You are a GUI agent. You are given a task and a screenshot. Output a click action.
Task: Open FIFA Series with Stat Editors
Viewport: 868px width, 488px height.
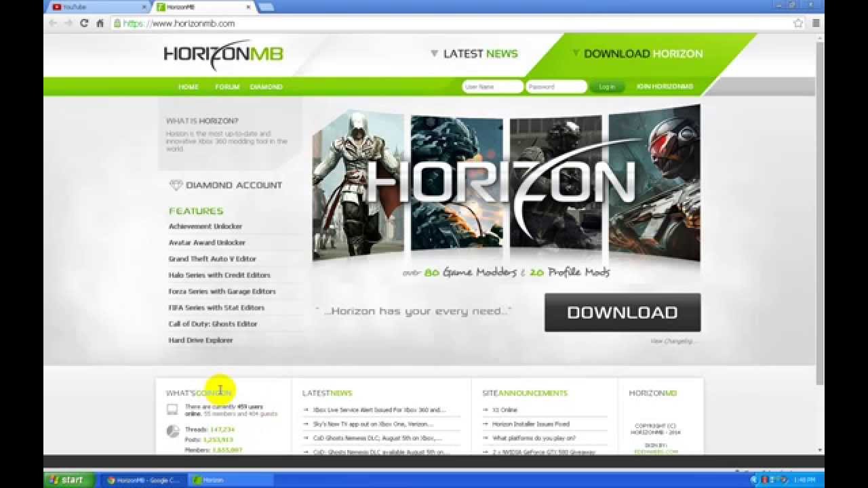[x=216, y=308]
